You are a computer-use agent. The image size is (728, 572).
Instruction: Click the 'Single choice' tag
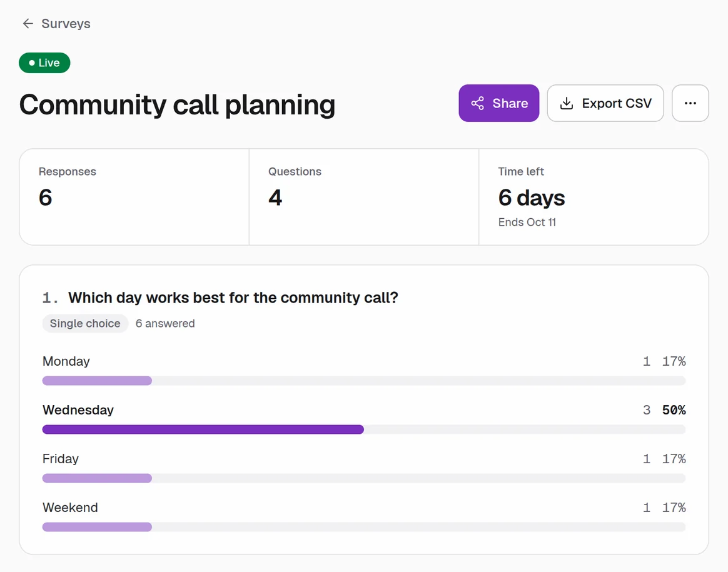click(x=85, y=323)
